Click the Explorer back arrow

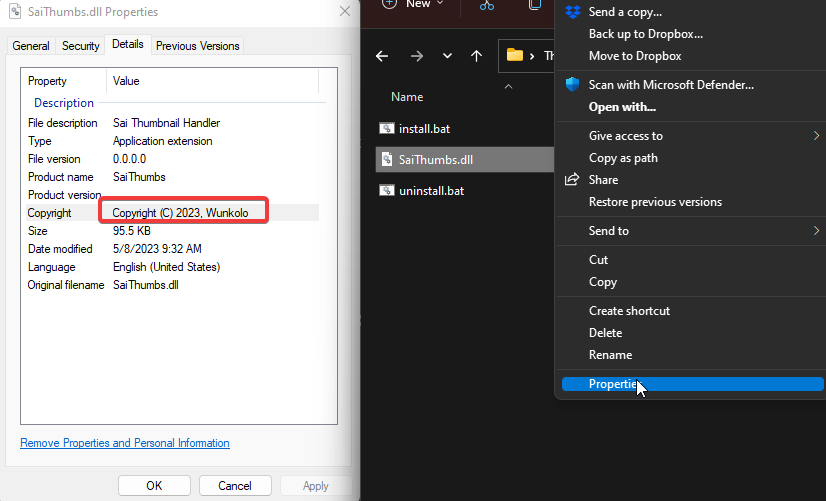click(x=382, y=56)
